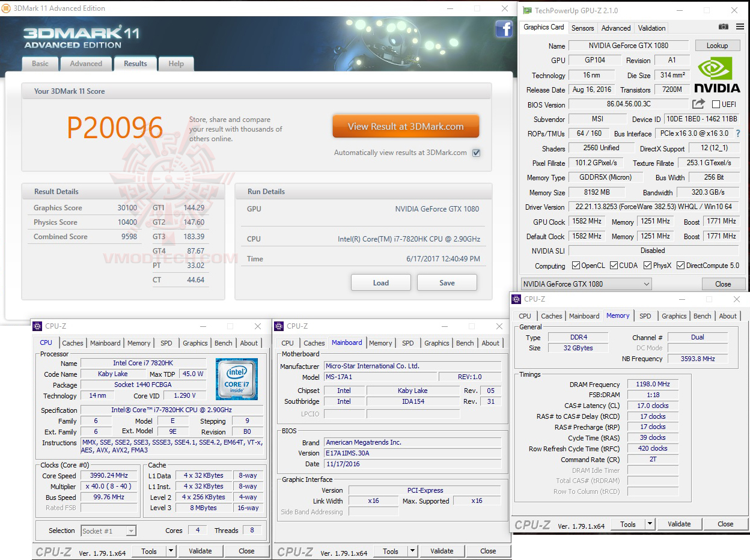Click GPU-Z title bar app icon
This screenshot has width=750, height=560.
click(527, 10)
